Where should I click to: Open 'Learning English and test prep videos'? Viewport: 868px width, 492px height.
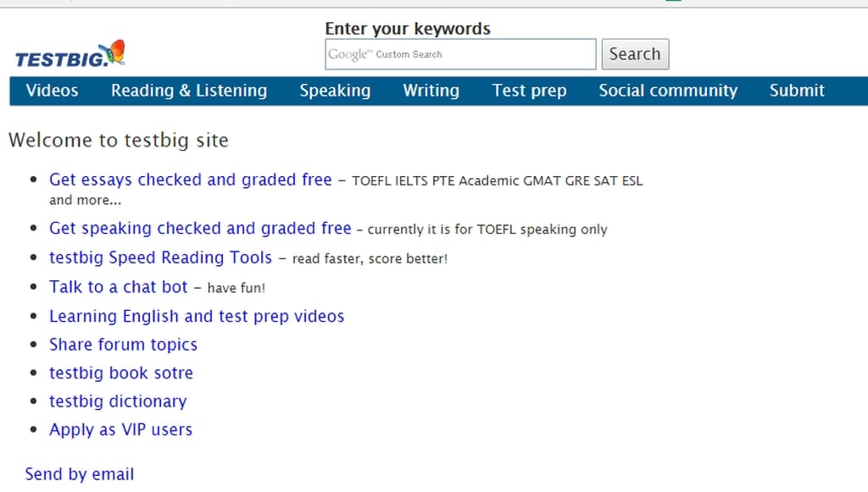click(x=197, y=316)
